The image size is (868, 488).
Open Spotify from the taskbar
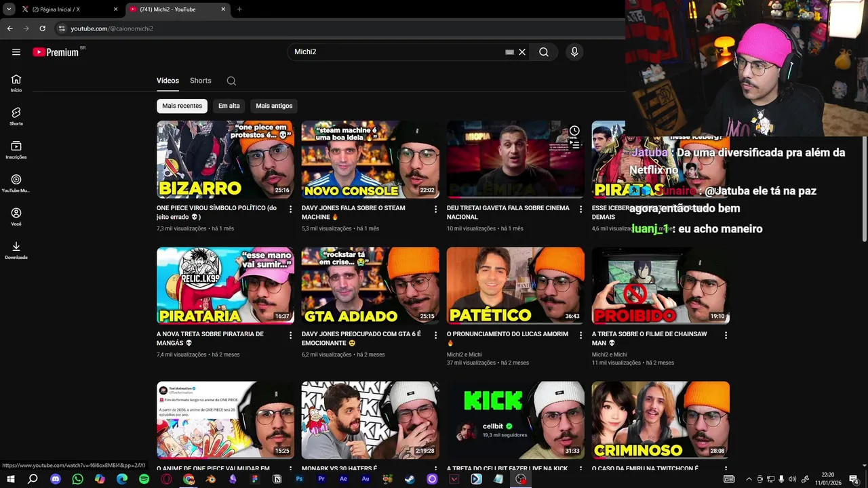(x=144, y=479)
